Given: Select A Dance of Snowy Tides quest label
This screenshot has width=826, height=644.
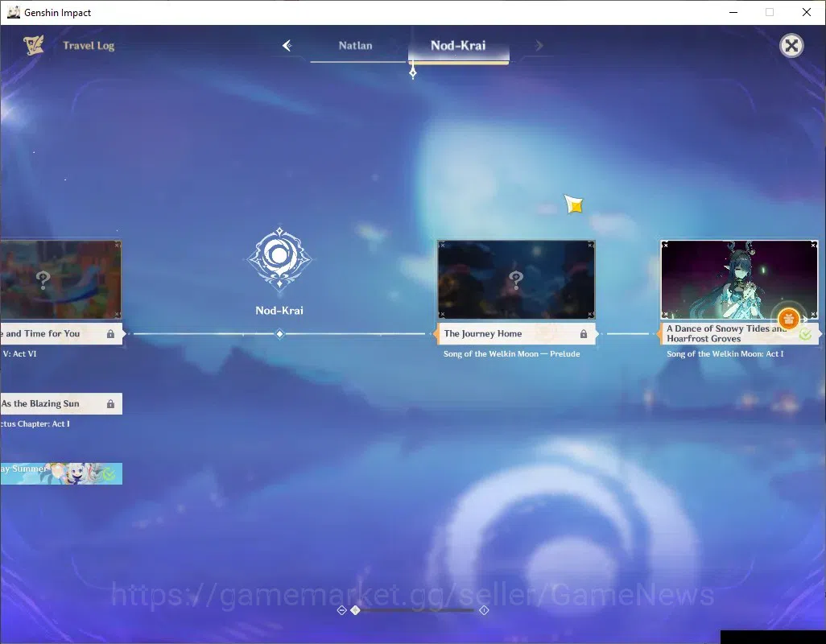Looking at the screenshot, I should coord(739,334).
